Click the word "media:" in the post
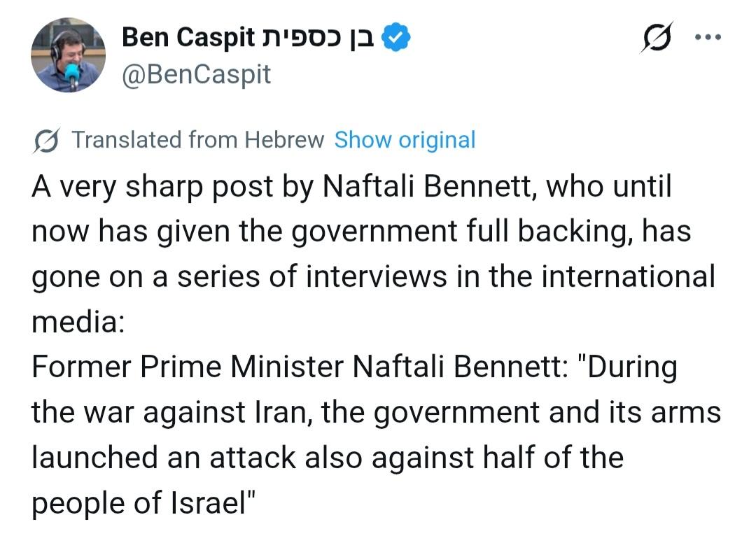The width and height of the screenshot is (756, 536). (x=77, y=320)
